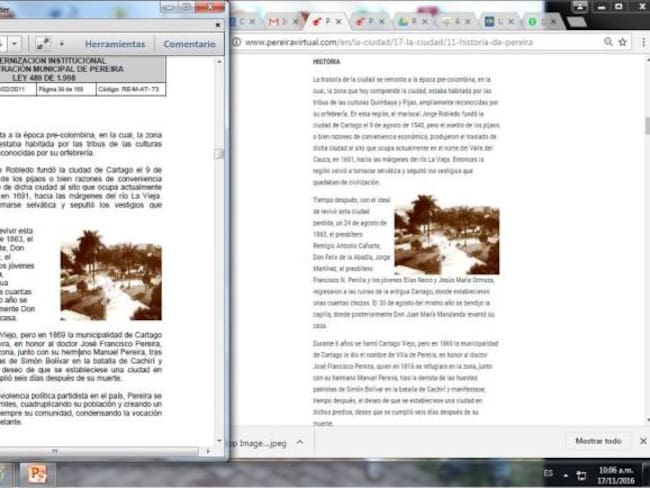Click the read mode expand icon
The width and height of the screenshot is (650, 488).
43,44
